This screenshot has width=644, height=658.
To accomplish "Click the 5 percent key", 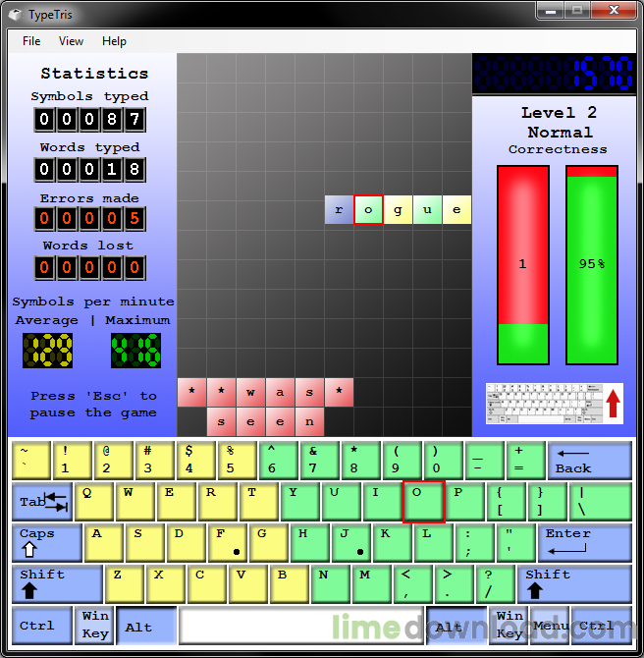I will click(237, 461).
